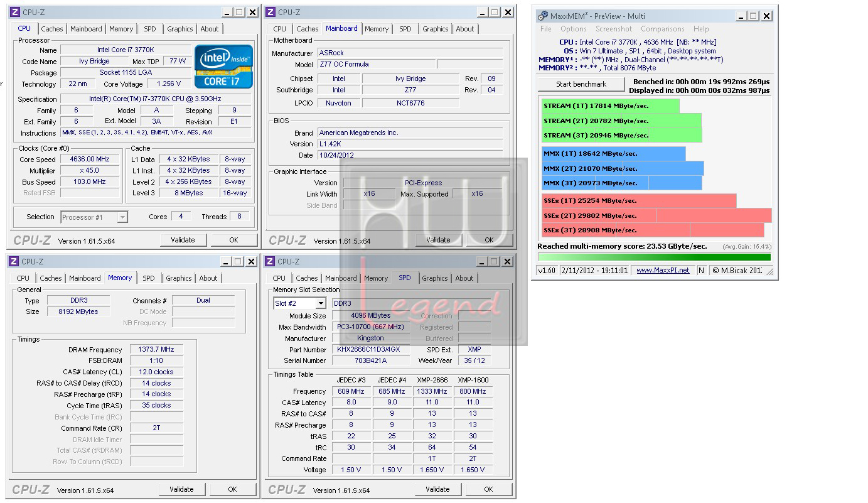Click the SSEx (3T) 28908 MByte/sec red bar
This screenshot has height=503, width=868.
tap(653, 230)
